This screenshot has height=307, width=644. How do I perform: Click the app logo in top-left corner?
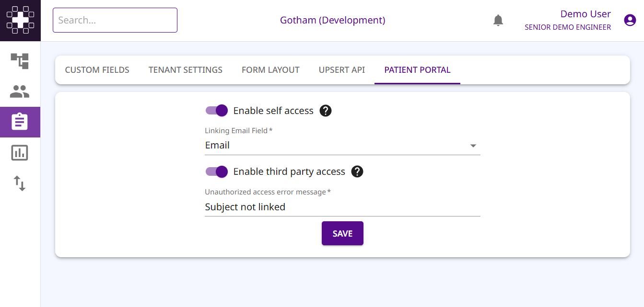[x=20, y=20]
